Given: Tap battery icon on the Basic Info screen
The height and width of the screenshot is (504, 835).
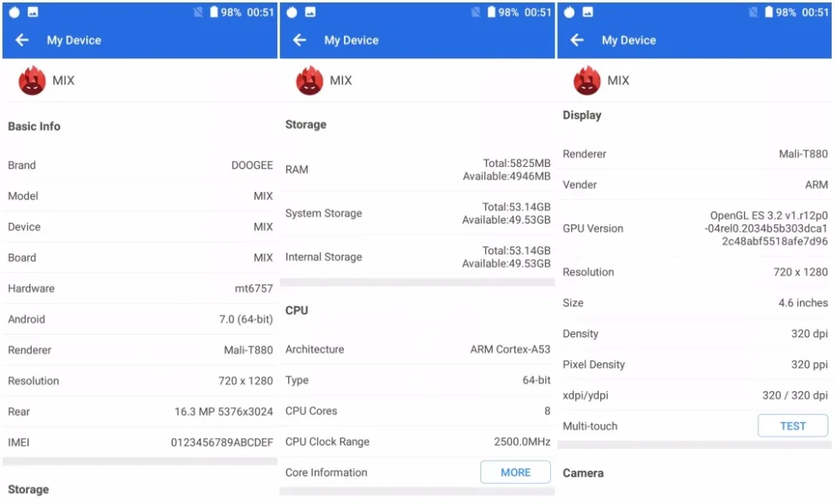Looking at the screenshot, I should [x=214, y=12].
